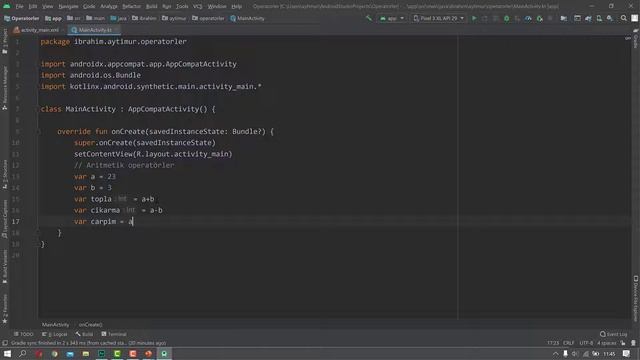Open the Resource Manager sidebar button

[5, 88]
